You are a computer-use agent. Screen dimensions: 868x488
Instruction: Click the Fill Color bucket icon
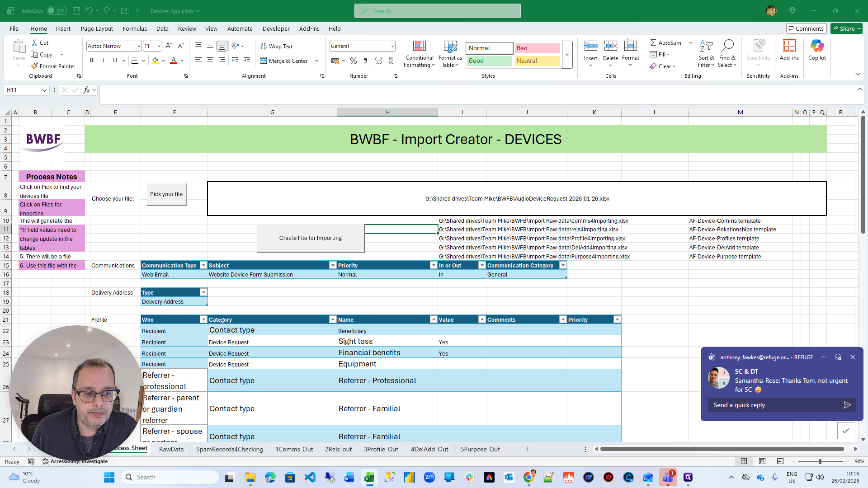pos(156,61)
